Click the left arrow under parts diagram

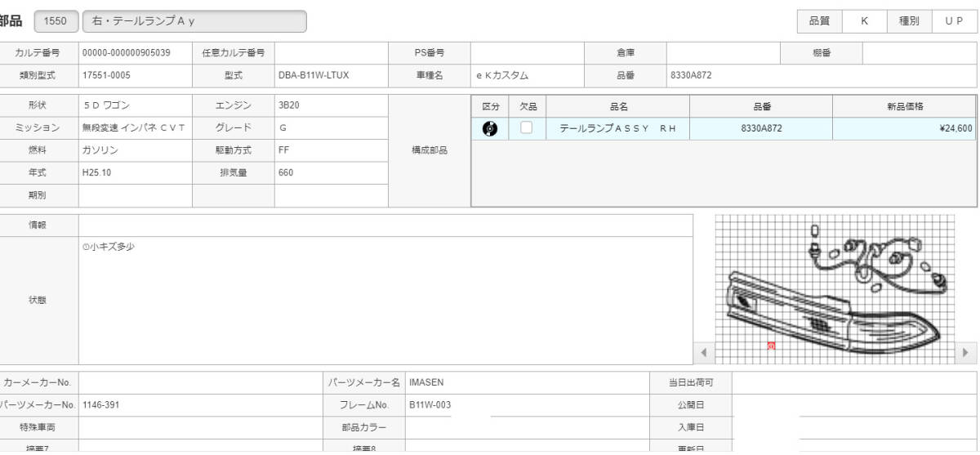click(x=704, y=353)
